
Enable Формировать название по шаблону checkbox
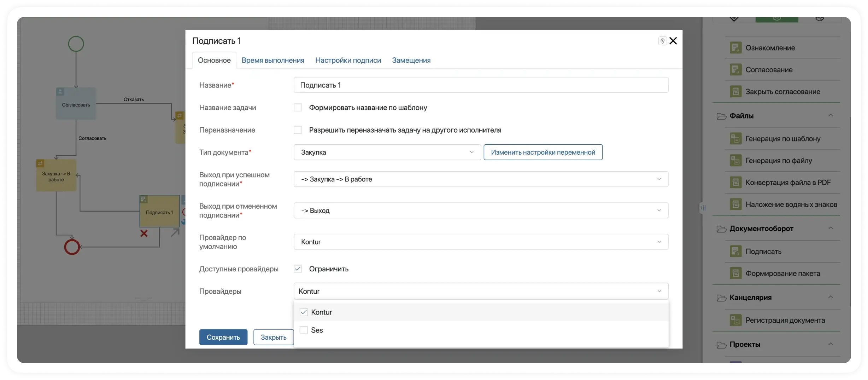298,108
